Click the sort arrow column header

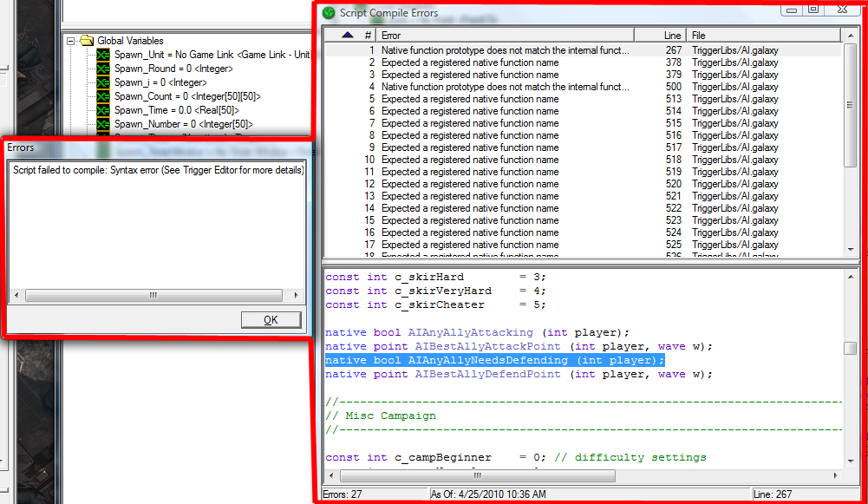[348, 35]
